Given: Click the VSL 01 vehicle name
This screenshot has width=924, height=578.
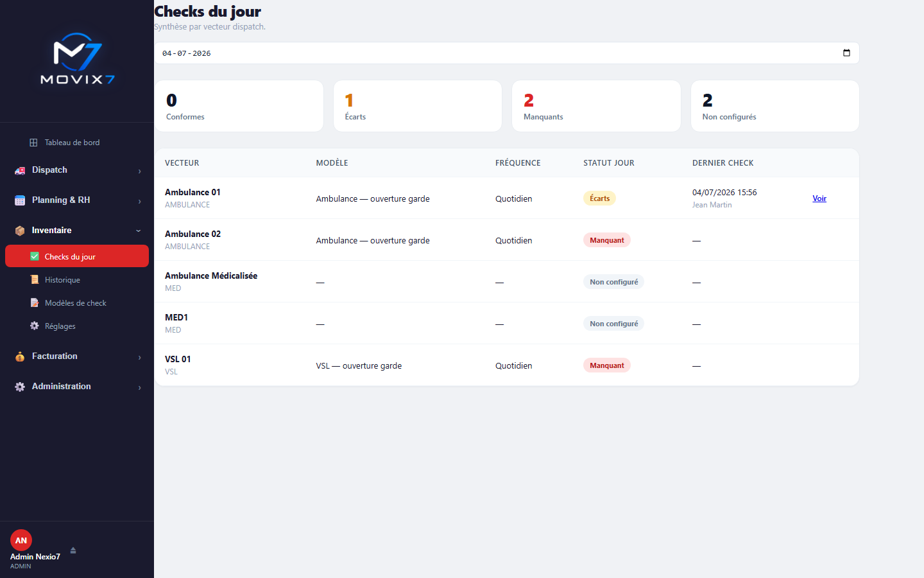Looking at the screenshot, I should 178,359.
